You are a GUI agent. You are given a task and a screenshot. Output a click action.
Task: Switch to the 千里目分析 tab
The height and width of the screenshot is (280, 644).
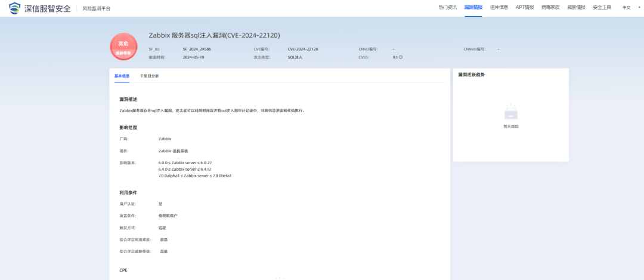[x=150, y=76]
